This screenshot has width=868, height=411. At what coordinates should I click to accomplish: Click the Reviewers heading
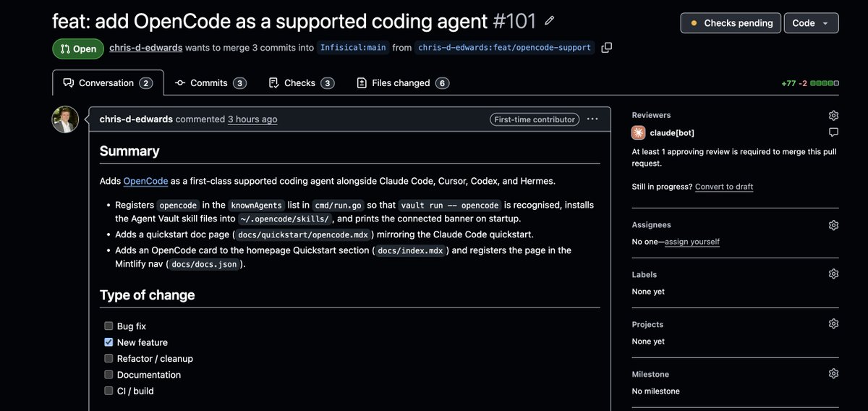click(651, 115)
